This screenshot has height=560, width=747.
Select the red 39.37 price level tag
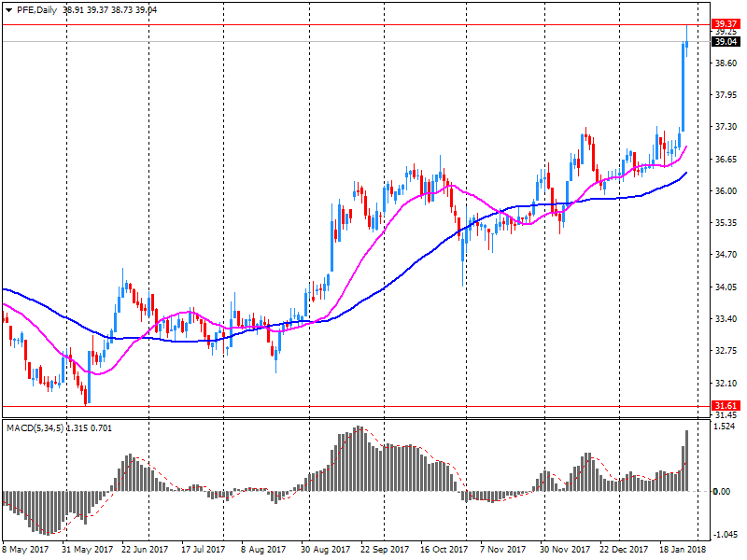(725, 24)
